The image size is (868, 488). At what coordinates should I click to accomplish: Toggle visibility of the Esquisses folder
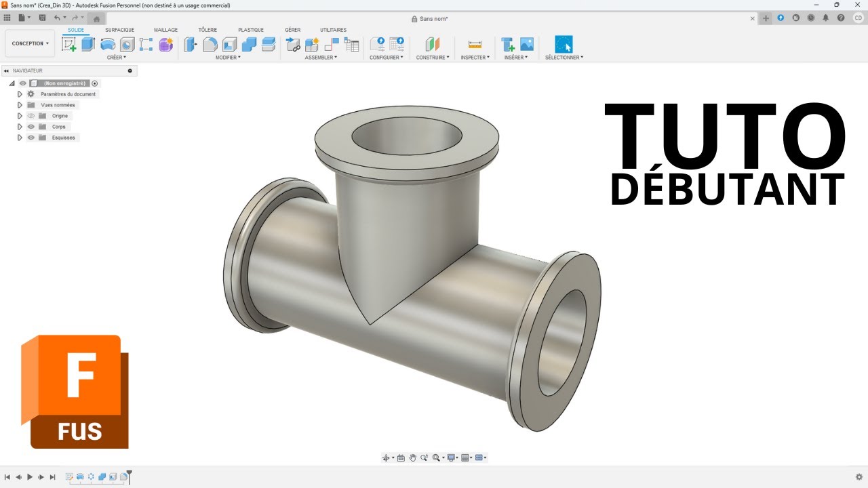coord(31,137)
